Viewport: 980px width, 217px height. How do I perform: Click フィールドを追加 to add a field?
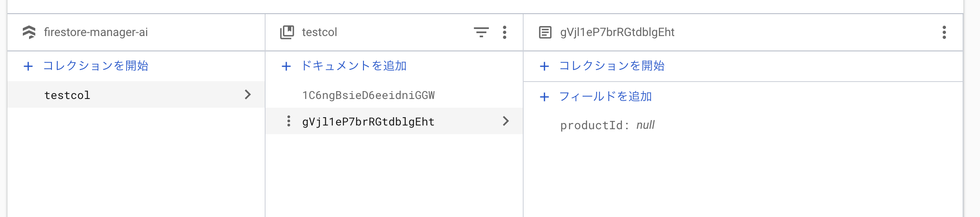coord(605,96)
